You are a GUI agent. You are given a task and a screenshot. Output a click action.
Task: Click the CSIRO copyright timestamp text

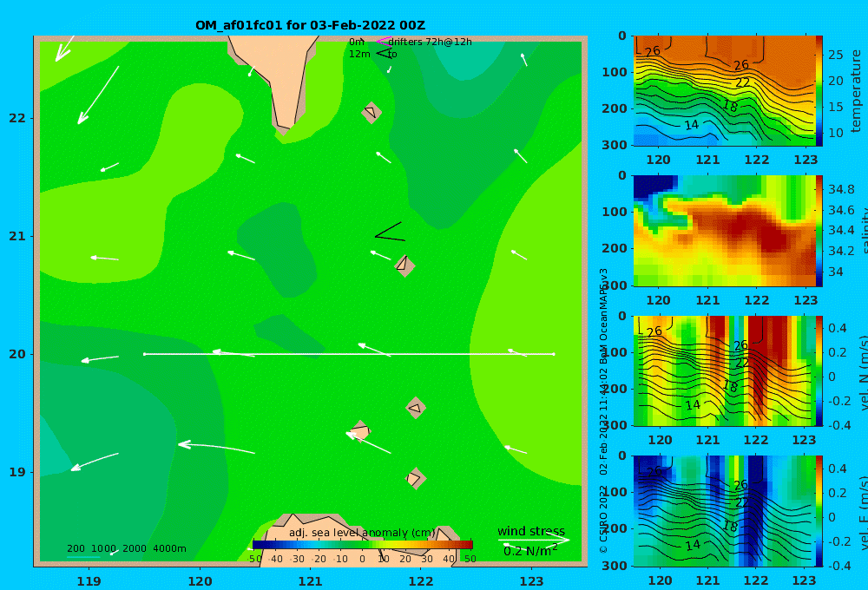[604, 410]
